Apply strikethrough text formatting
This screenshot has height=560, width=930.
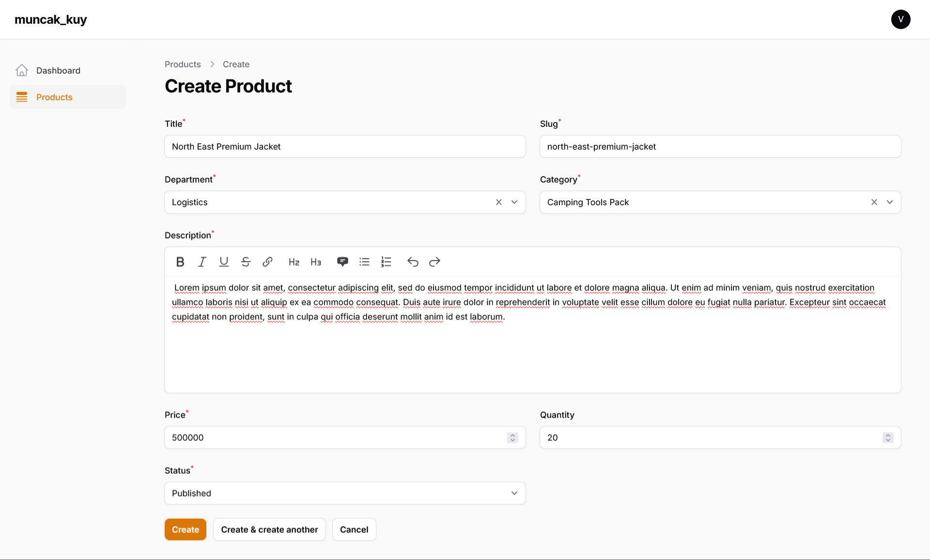click(x=246, y=262)
